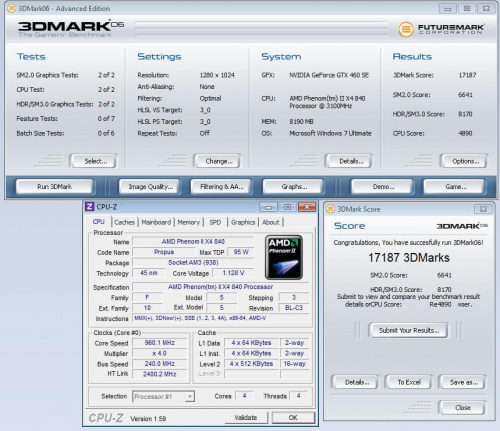The image size is (500, 431).
Task: Open the About tab in CPU-Z
Action: click(271, 222)
